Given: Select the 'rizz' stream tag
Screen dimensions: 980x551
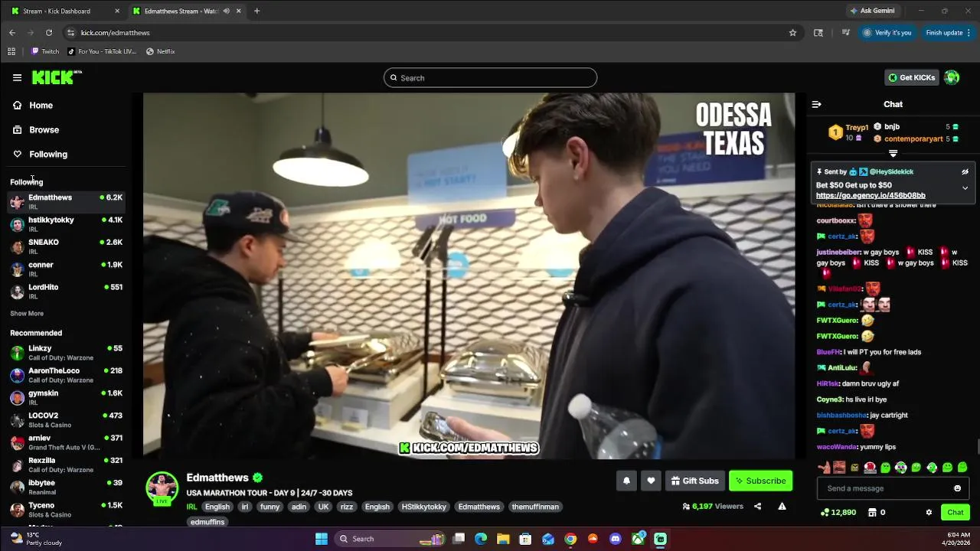Looking at the screenshot, I should coord(347,507).
